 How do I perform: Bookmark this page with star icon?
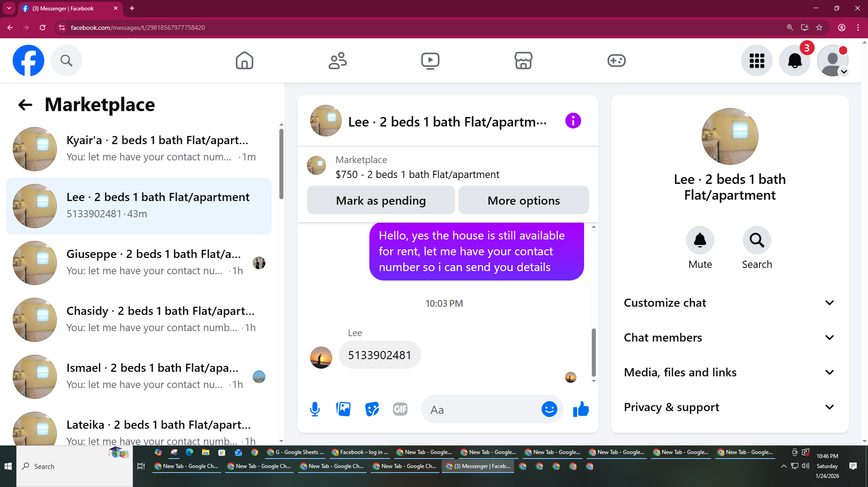[819, 28]
